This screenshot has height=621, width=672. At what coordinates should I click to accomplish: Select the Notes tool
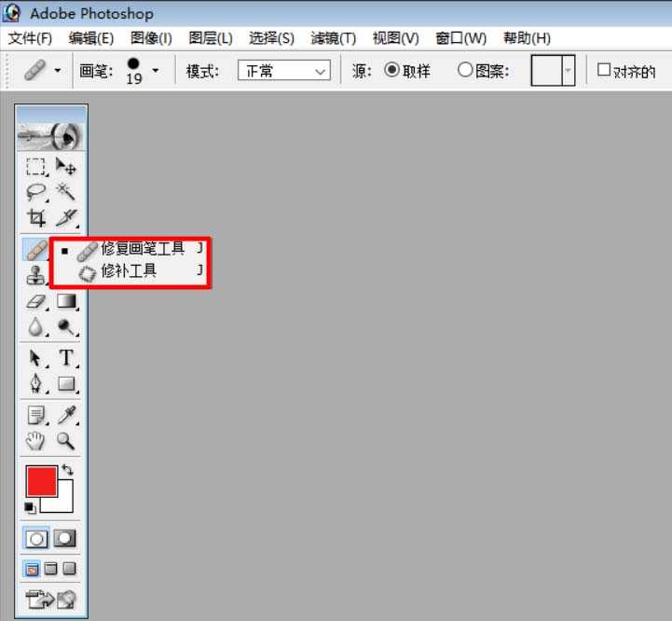pos(36,415)
